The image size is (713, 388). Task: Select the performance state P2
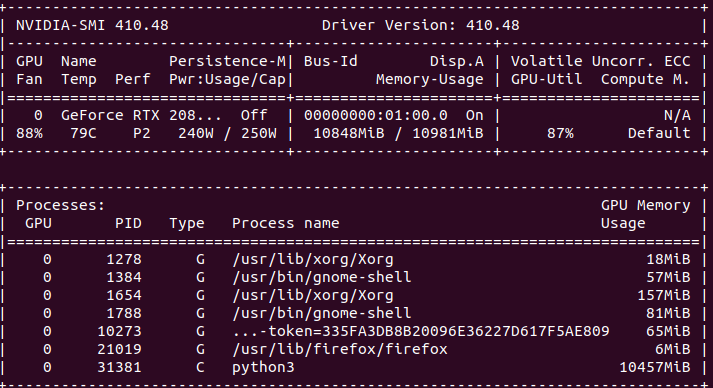tap(141, 134)
